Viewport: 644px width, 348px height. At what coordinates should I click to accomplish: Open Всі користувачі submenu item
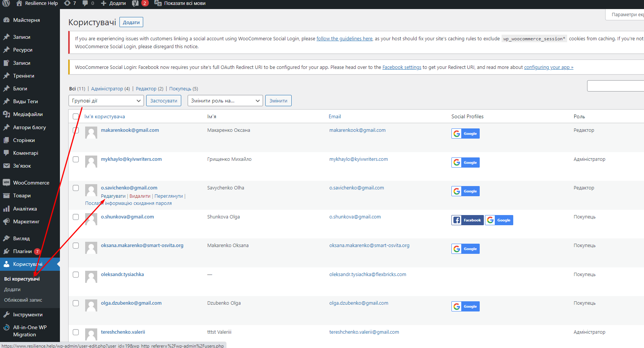22,279
